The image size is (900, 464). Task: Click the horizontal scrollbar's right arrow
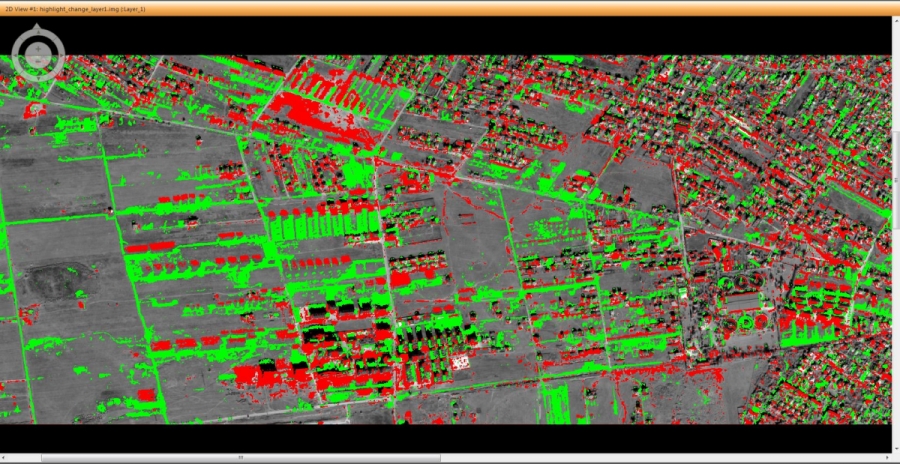887,458
